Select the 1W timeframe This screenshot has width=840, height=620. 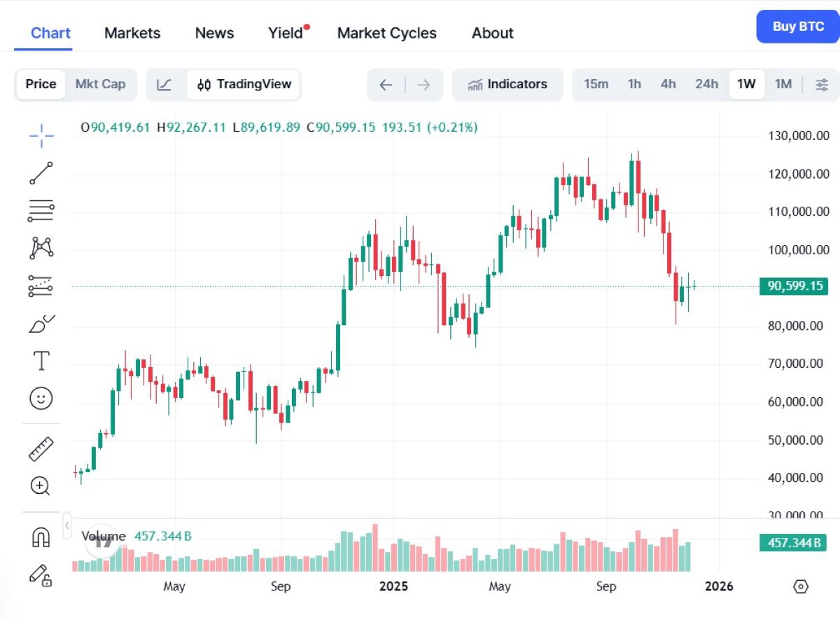pos(746,84)
